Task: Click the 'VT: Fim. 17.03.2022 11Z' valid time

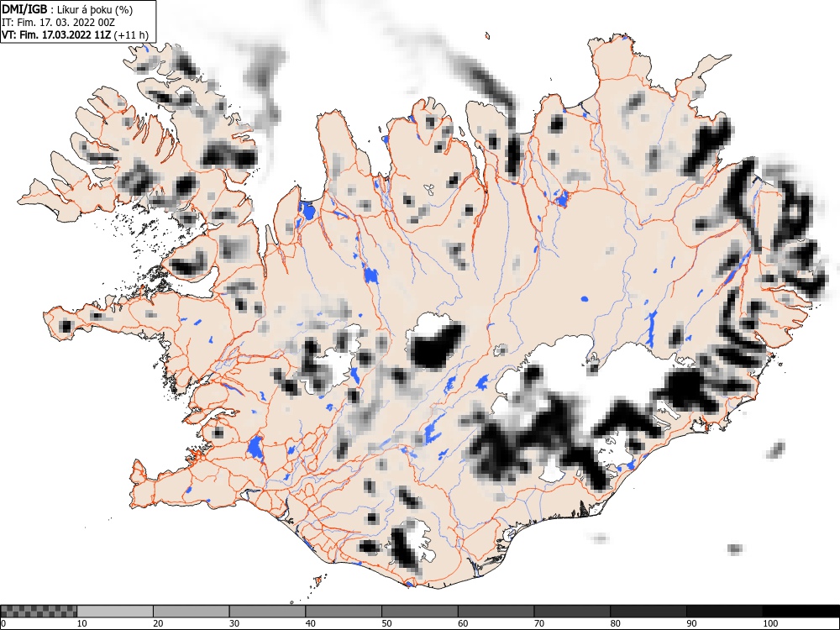Action: coord(57,35)
